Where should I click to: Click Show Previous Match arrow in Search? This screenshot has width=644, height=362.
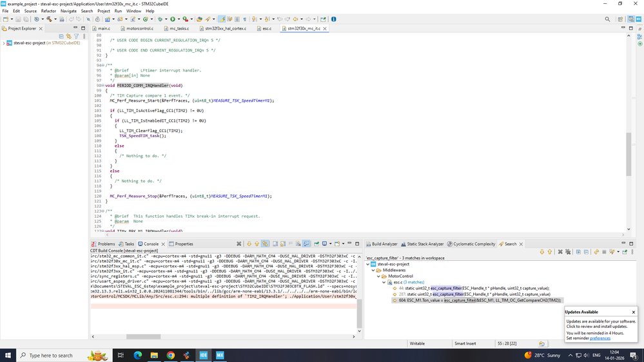549,252
